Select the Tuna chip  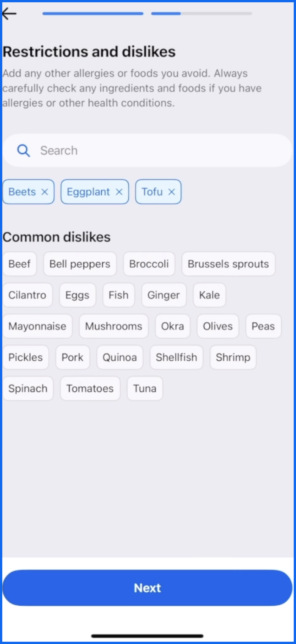click(x=145, y=388)
